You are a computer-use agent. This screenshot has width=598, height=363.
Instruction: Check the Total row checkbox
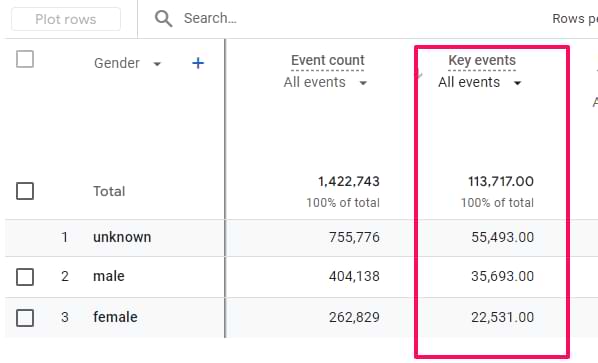point(25,191)
